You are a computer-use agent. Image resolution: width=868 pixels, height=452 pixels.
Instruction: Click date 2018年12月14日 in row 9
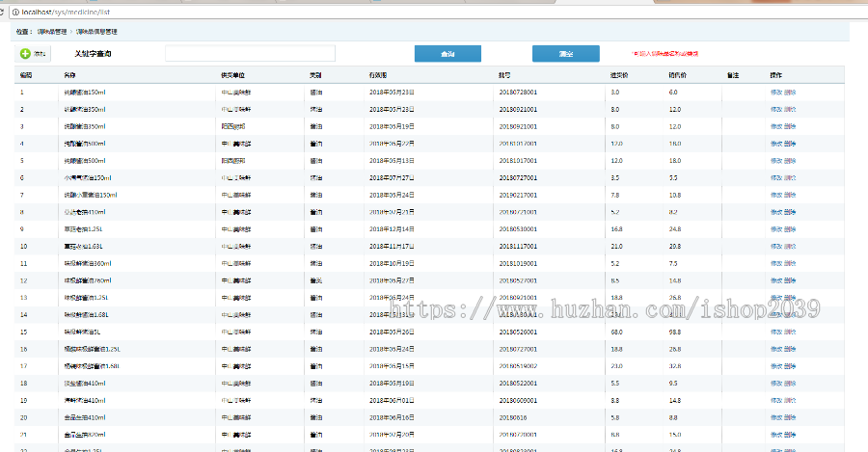392,229
